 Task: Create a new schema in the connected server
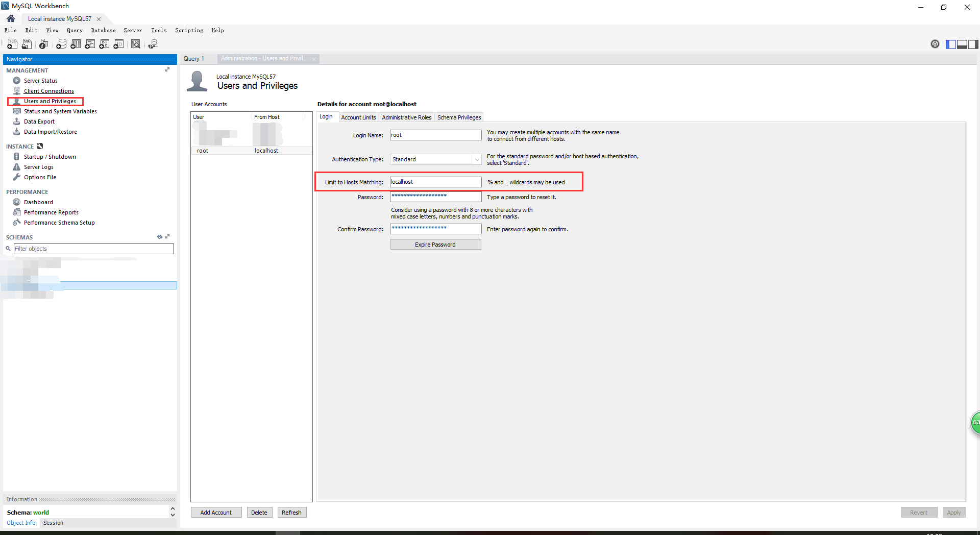tap(61, 44)
